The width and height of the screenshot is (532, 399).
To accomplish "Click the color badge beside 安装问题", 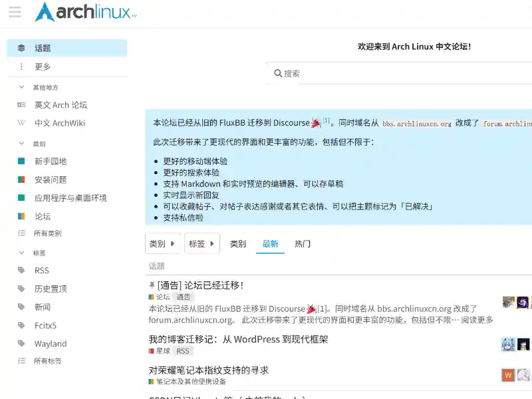I will click(21, 179).
